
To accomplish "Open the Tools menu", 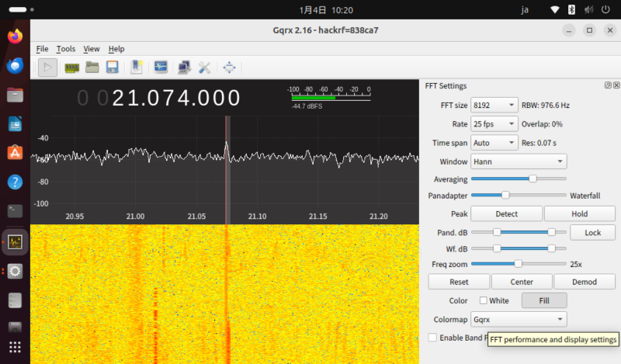I will tap(66, 49).
